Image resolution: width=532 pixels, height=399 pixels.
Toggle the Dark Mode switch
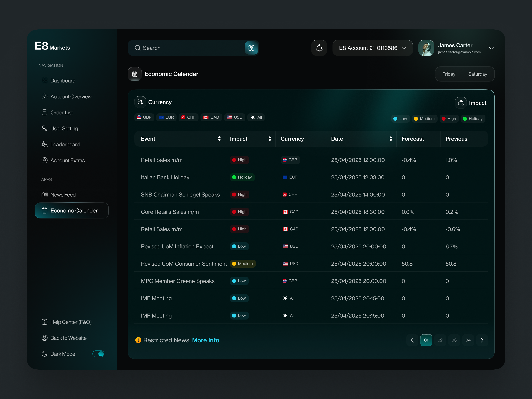click(x=98, y=354)
